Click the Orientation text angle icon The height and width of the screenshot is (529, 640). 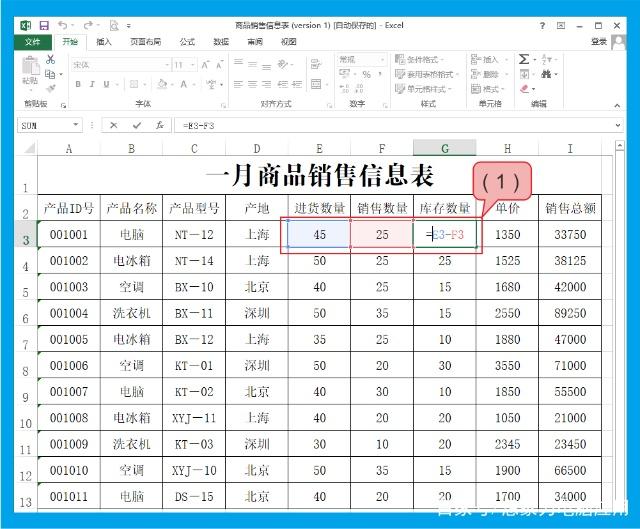[x=283, y=64]
